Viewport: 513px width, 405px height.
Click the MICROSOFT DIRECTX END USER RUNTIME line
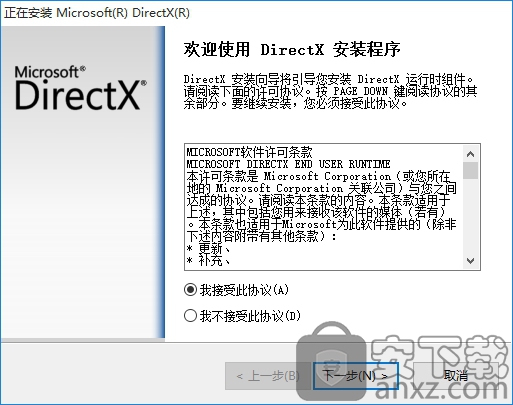pyautogui.click(x=288, y=164)
